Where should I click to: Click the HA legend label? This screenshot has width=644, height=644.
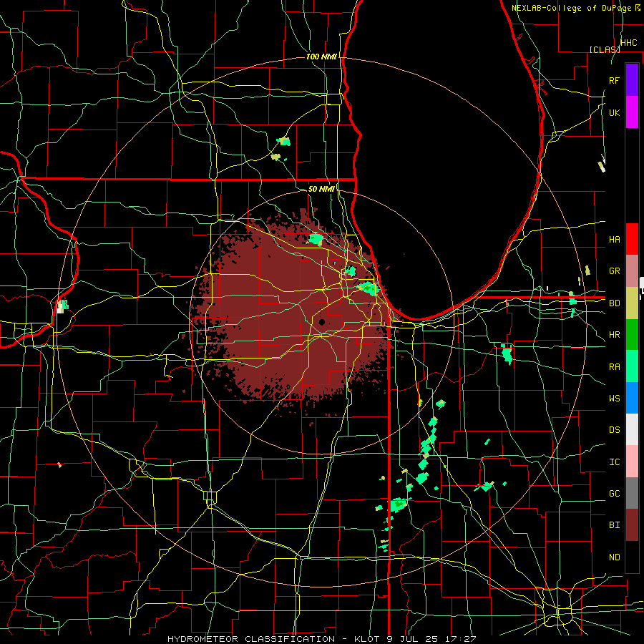tap(615, 239)
